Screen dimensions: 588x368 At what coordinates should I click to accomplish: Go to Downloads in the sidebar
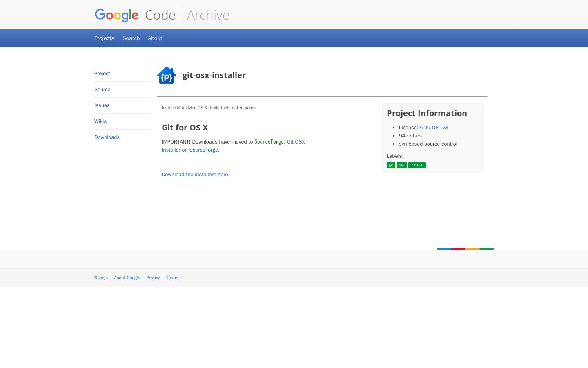point(107,137)
